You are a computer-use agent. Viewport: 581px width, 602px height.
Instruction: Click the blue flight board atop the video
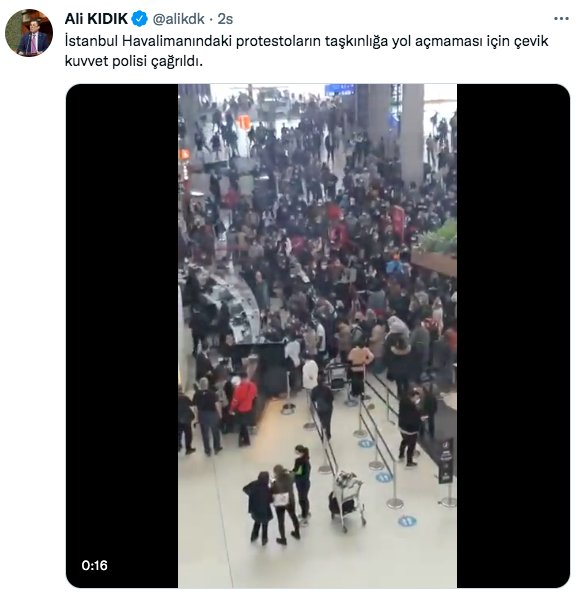point(340,90)
